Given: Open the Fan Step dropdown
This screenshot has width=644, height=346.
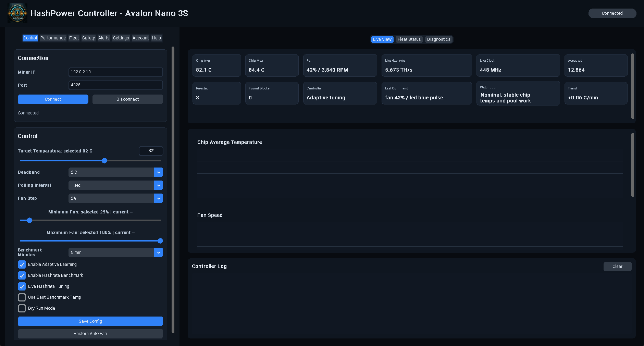Looking at the screenshot, I should (116, 198).
